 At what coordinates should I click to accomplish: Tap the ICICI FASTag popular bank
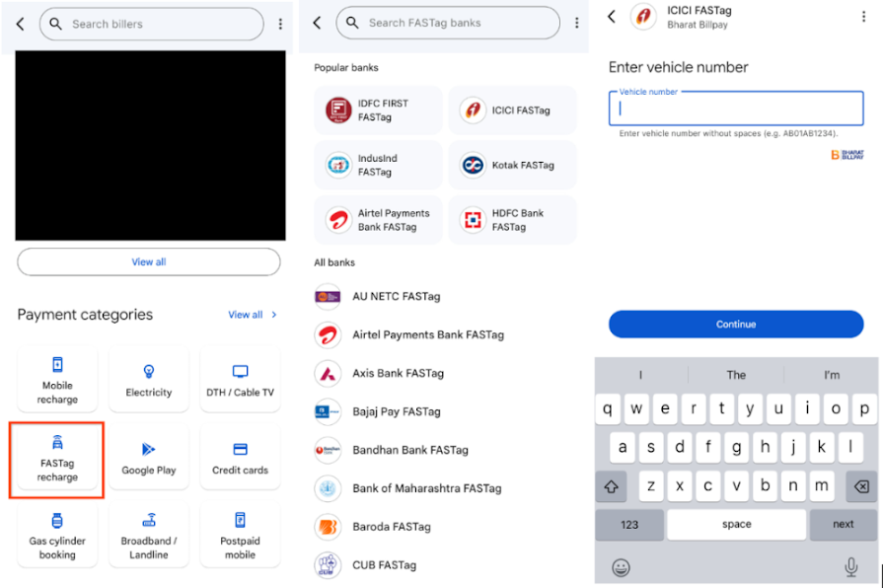pyautogui.click(x=512, y=110)
